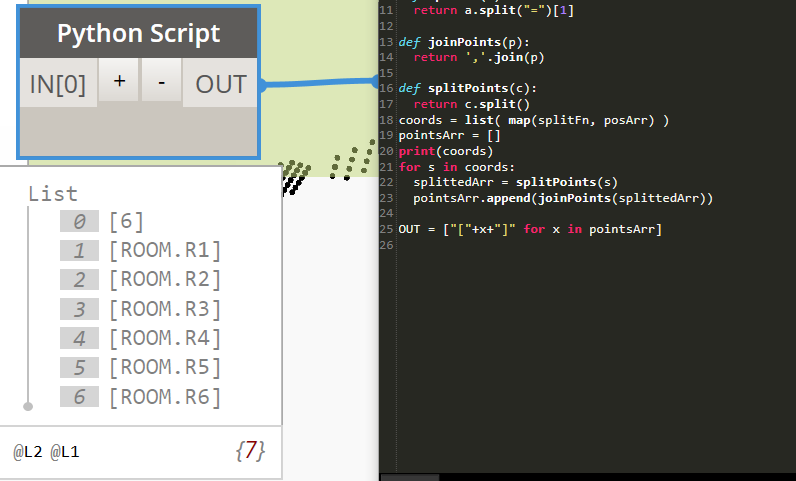Click the def joinPoints(p) line in the editor
The image size is (796, 481).
click(x=459, y=43)
